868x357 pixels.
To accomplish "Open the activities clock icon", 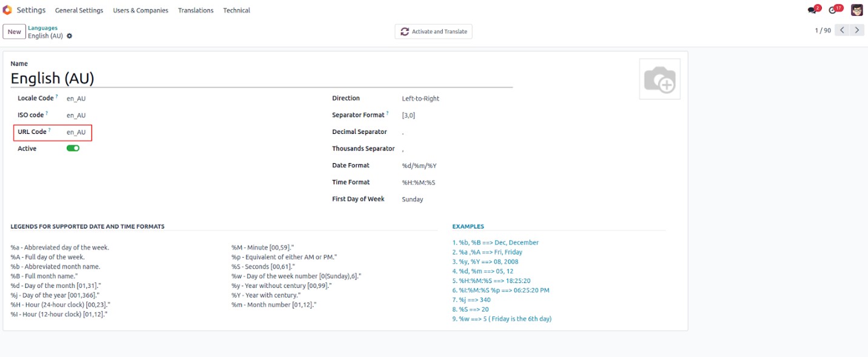I will point(833,10).
